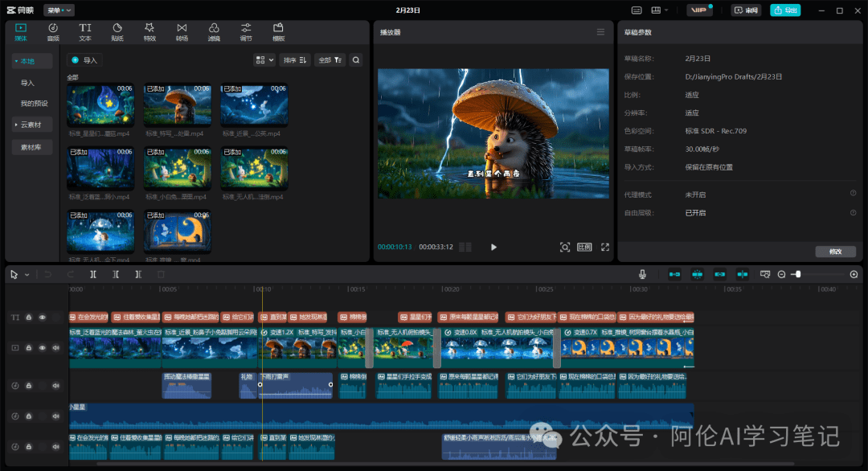Screen dimensions: 868x471
Task: Click the timeline zoom slider handle
Action: pyautogui.click(x=798, y=275)
